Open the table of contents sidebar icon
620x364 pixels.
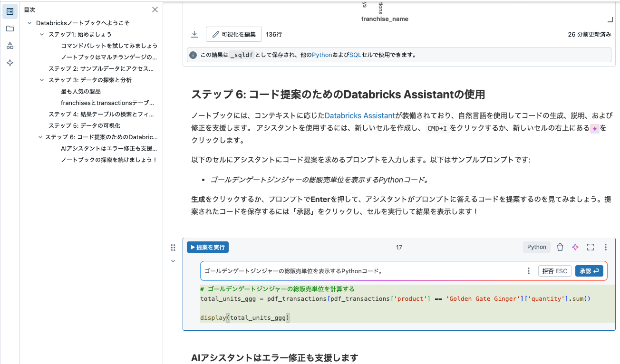[10, 11]
